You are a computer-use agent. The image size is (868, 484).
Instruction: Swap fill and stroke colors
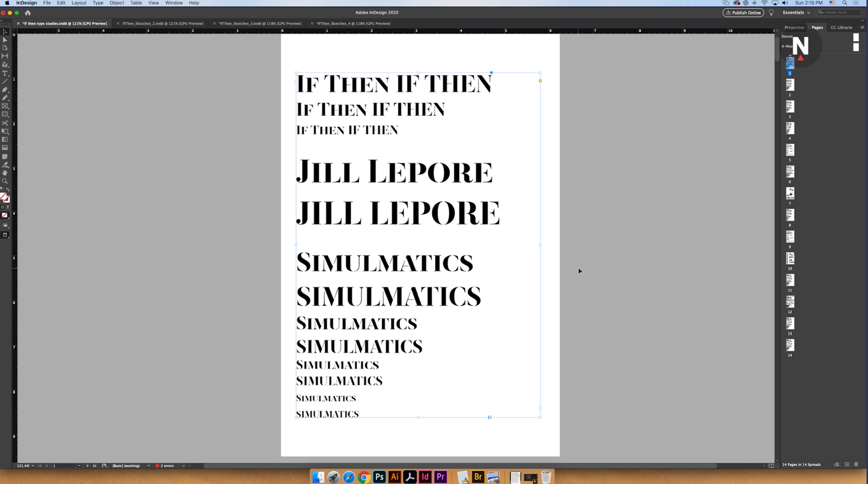tap(8, 189)
